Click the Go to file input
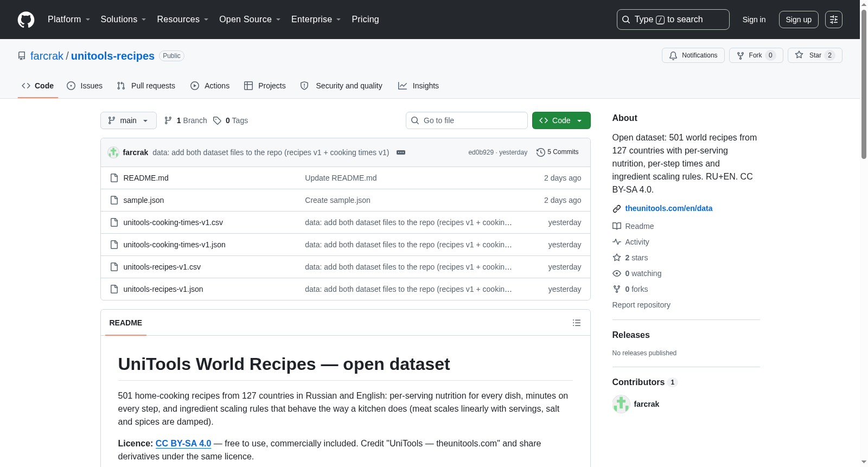The width and height of the screenshot is (868, 467). tap(467, 120)
